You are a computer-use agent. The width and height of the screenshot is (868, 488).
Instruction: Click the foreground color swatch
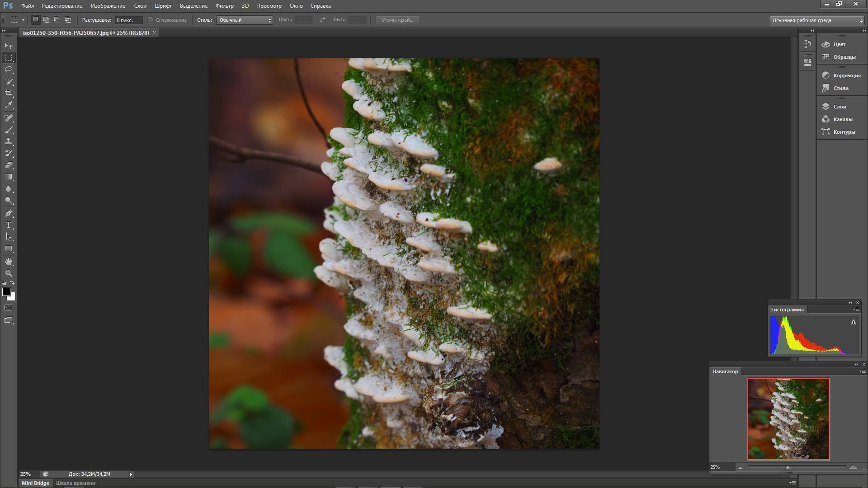pos(6,292)
